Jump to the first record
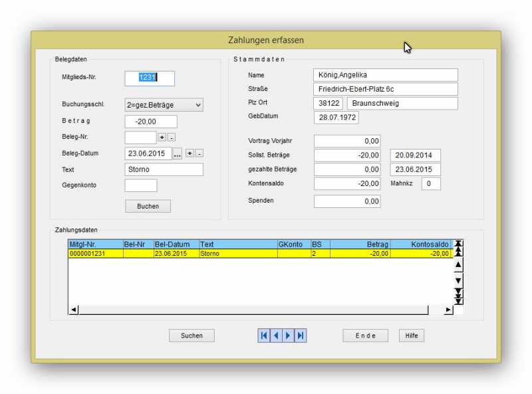The width and height of the screenshot is (532, 394). coord(264,336)
